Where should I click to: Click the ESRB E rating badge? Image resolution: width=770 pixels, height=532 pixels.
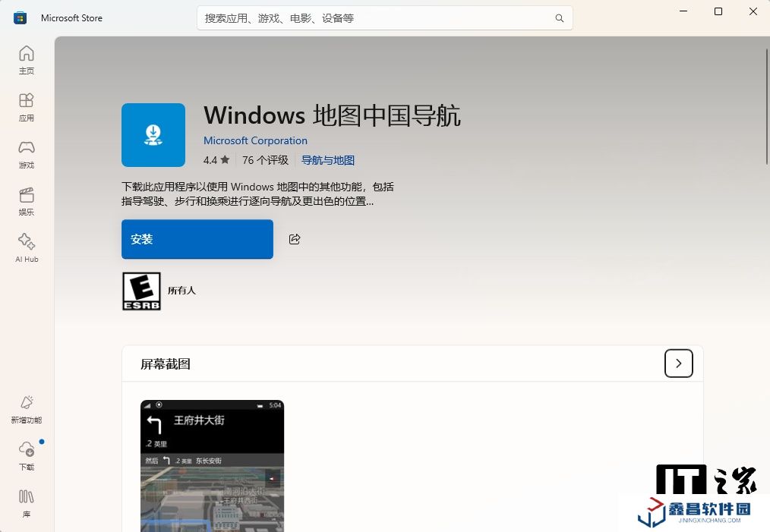click(141, 291)
